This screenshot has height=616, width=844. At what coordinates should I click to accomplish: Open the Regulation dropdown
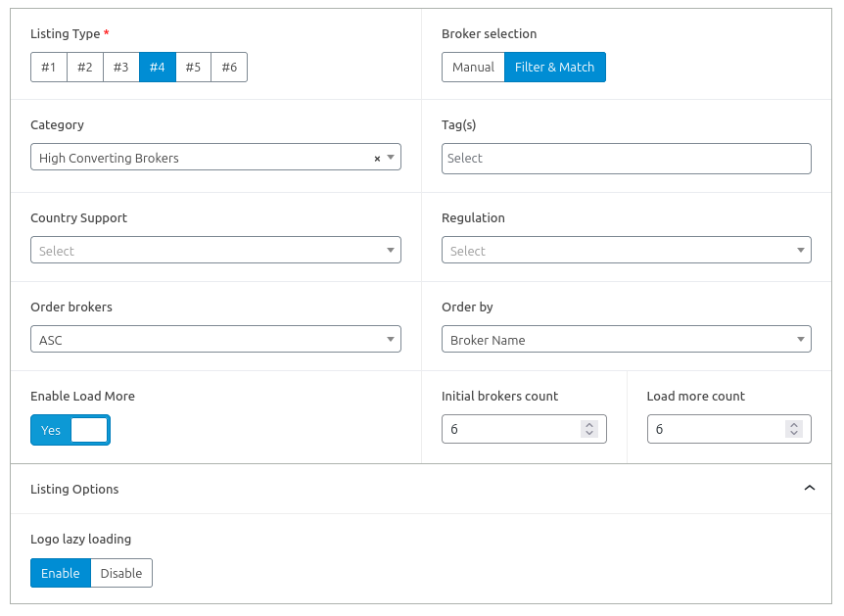click(x=626, y=251)
